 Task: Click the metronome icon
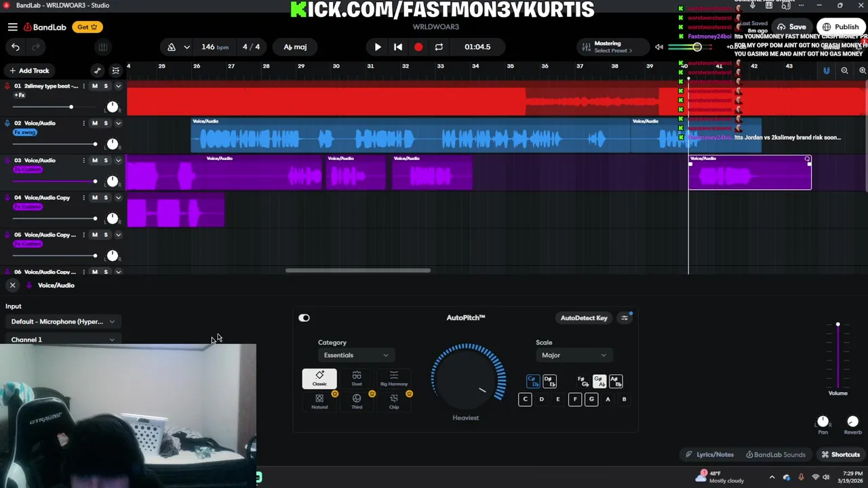click(171, 47)
